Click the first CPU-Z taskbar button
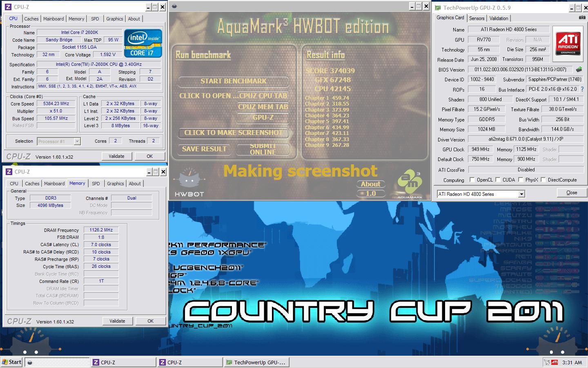Image resolution: width=588 pixels, height=368 pixels. coord(123,362)
